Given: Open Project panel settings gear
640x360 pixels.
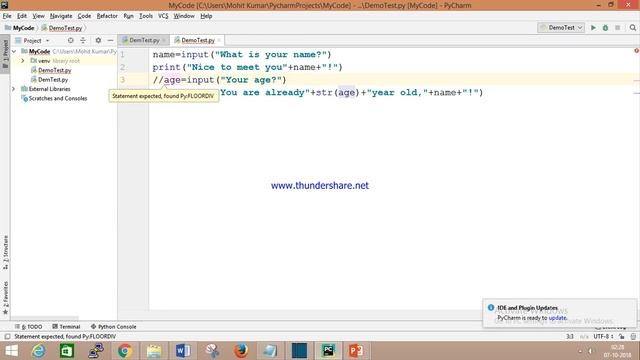Looking at the screenshot, I should tap(98, 40).
